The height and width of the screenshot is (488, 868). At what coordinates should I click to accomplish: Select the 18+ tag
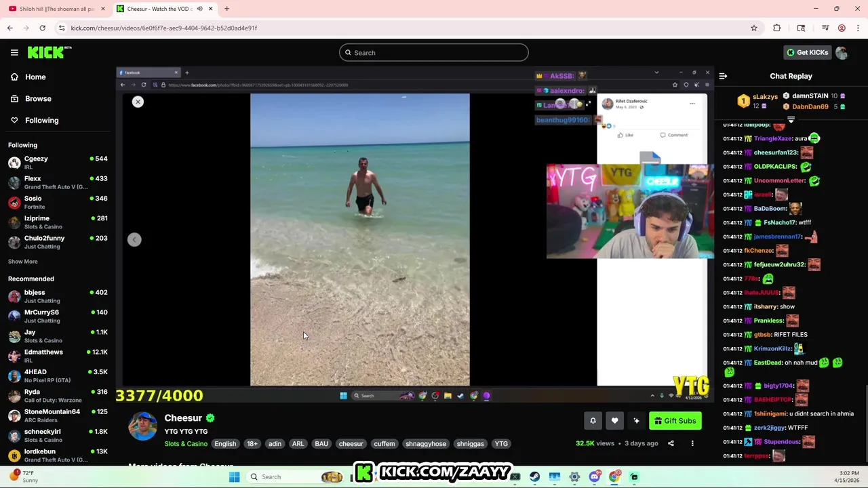click(252, 444)
